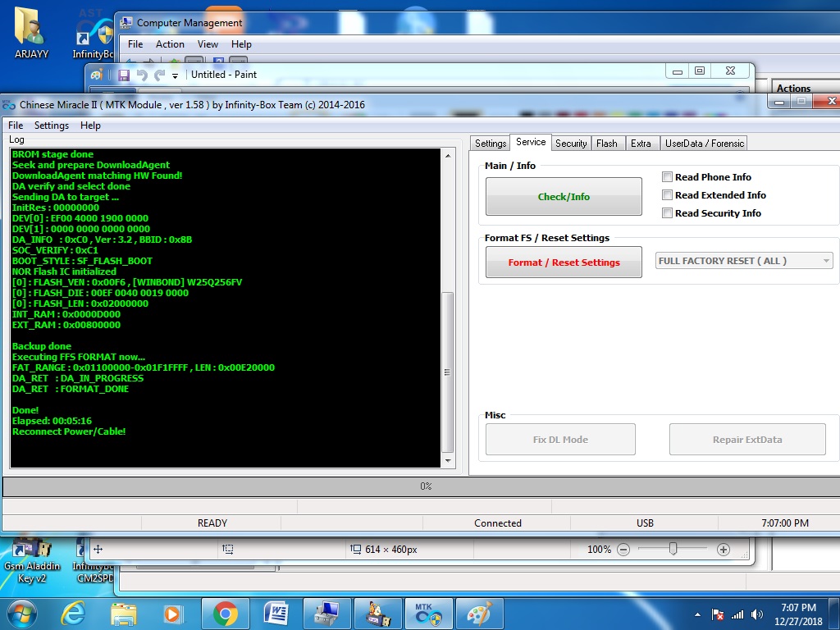This screenshot has width=840, height=630.
Task: Click log line 'Reconnect Power/Cable!'
Action: point(69,431)
